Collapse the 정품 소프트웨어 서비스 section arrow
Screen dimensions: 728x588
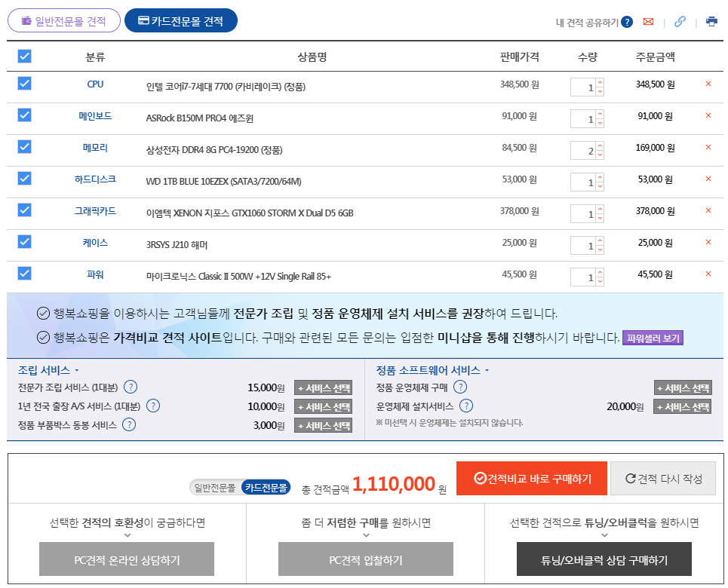(487, 371)
